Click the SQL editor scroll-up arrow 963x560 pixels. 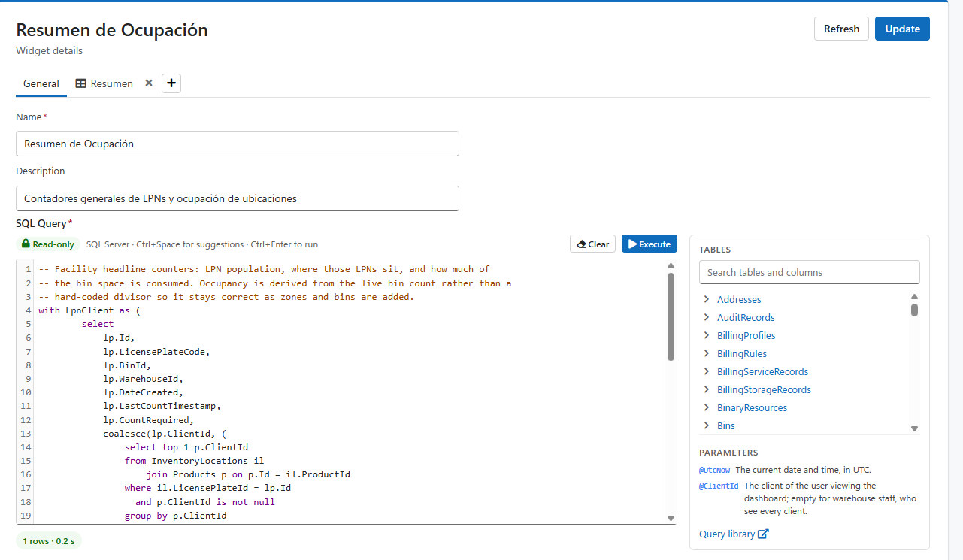click(x=671, y=266)
